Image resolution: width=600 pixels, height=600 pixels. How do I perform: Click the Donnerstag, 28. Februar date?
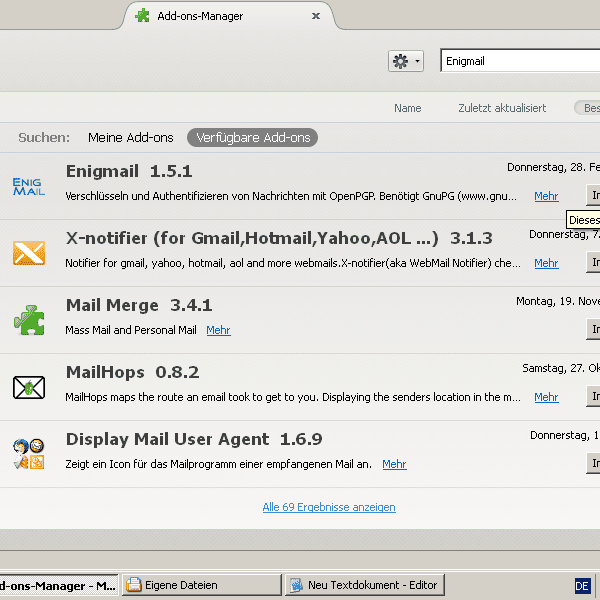point(553,168)
